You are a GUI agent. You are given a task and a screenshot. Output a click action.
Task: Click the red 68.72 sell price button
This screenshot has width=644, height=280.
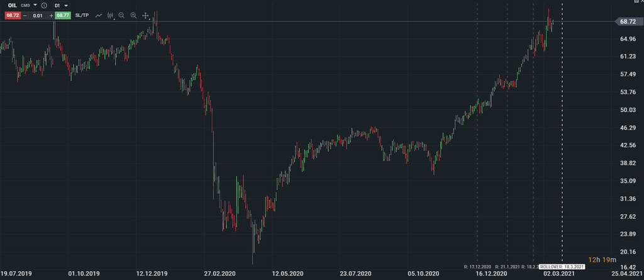click(x=13, y=14)
